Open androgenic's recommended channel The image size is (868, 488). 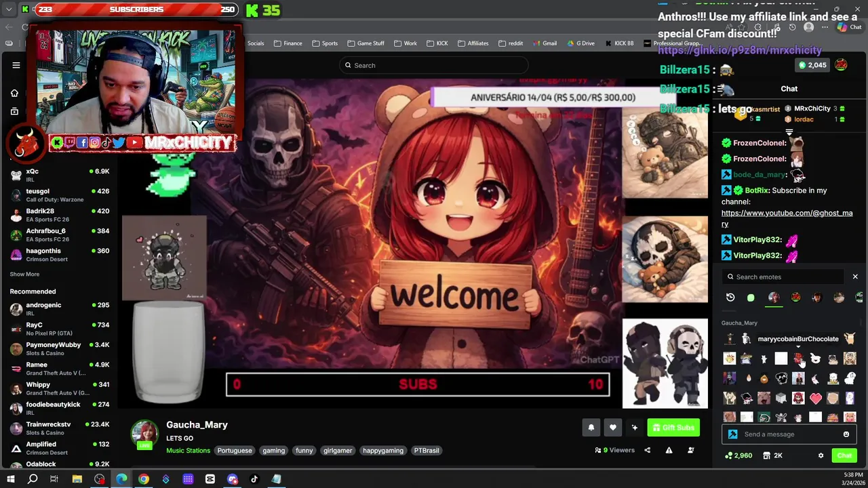pyautogui.click(x=60, y=308)
